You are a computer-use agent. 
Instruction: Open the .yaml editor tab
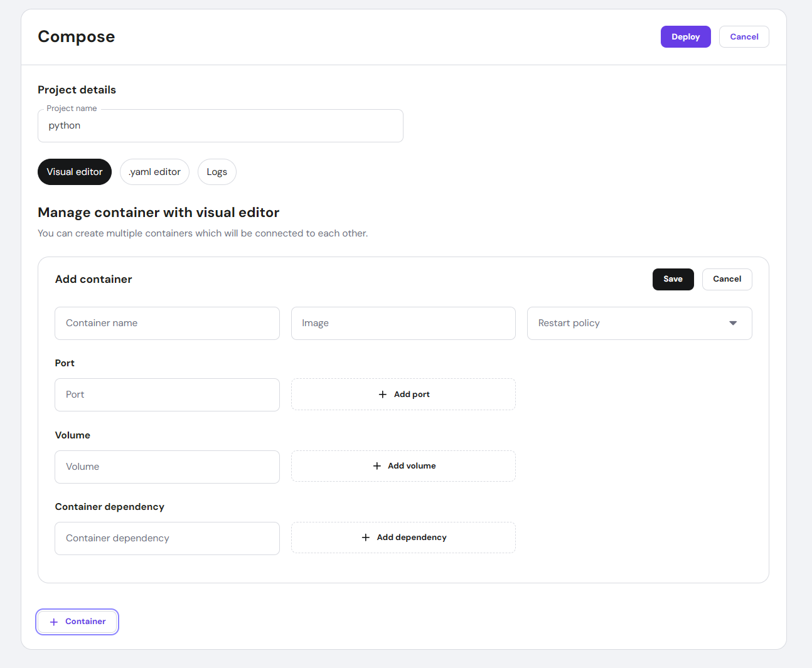154,172
